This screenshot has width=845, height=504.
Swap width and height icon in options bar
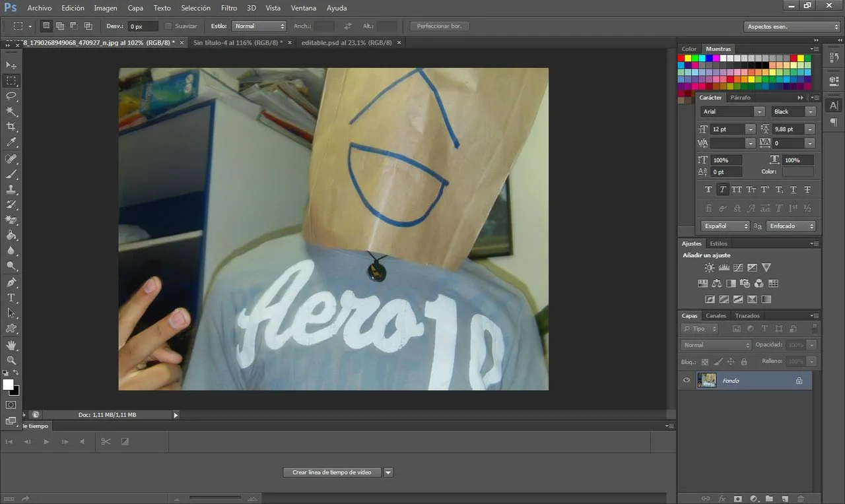point(348,26)
